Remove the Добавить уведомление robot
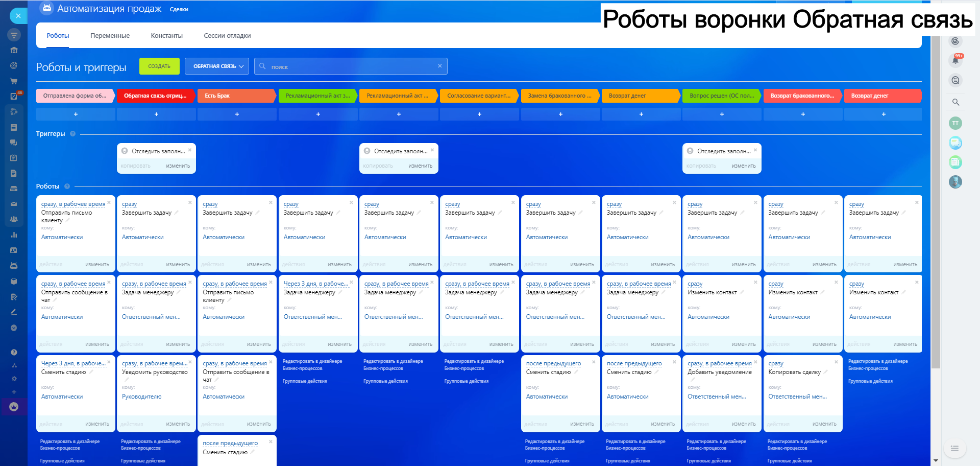The width and height of the screenshot is (980, 466). point(755,362)
